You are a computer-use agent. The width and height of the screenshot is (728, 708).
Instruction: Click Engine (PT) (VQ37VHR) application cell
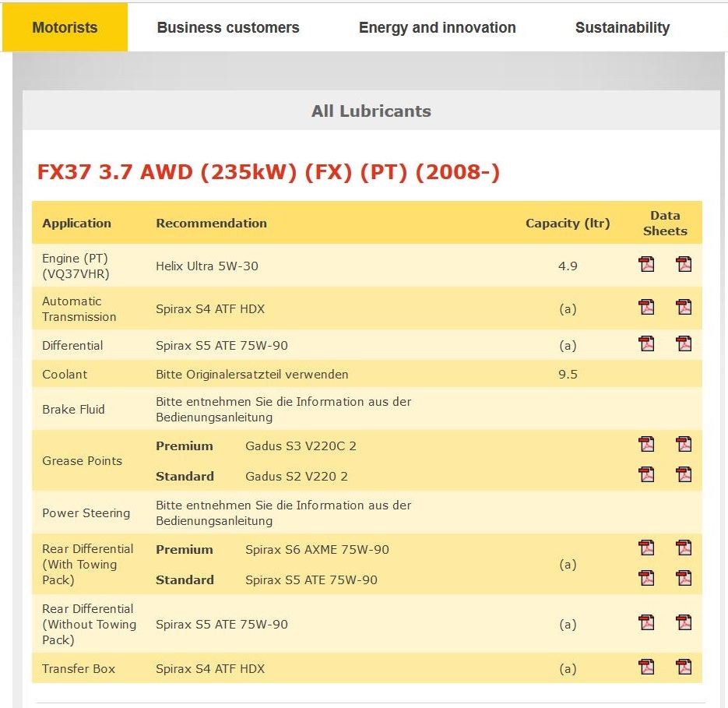point(76,266)
